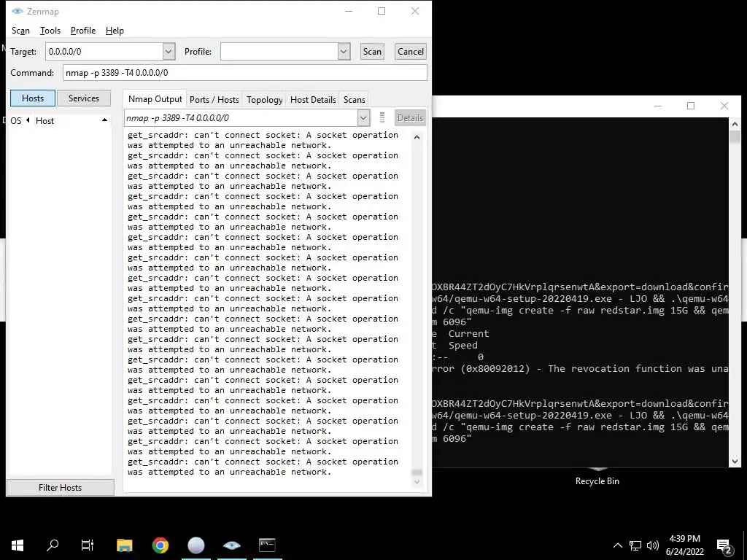This screenshot has height=560, width=747.
Task: Sort host list by OS column
Action: (16, 120)
